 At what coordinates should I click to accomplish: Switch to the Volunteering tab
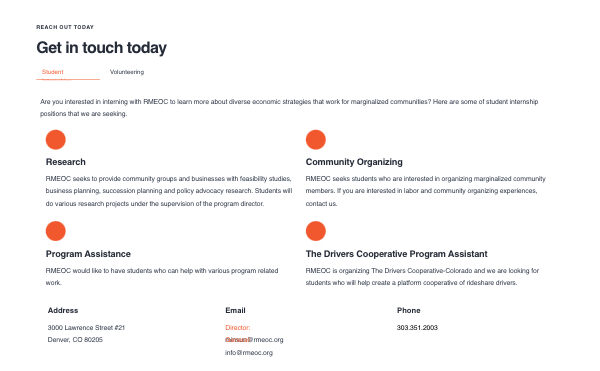click(127, 72)
